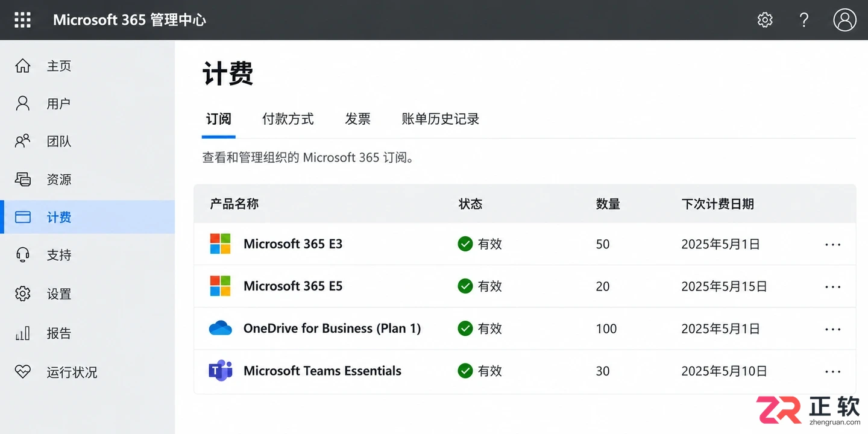This screenshot has height=434, width=868.
Task: Click the 计费 page heading
Action: tap(228, 74)
